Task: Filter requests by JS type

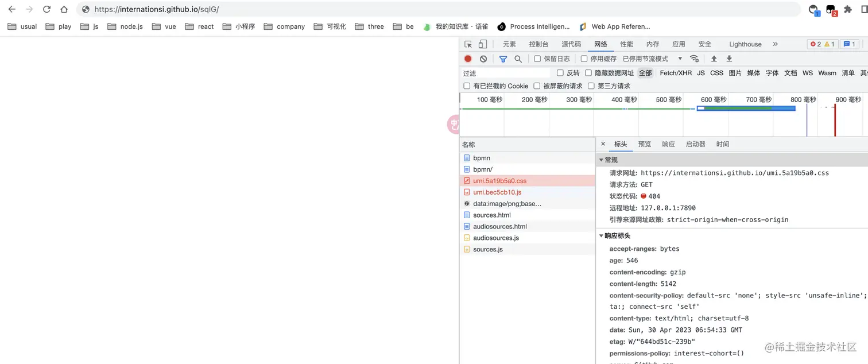Action: tap(701, 73)
